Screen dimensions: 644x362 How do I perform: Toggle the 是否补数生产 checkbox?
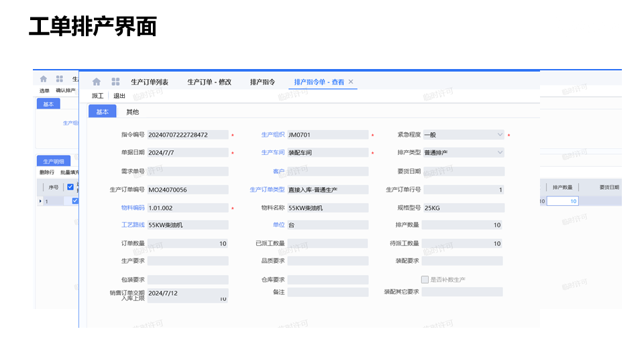click(x=425, y=280)
